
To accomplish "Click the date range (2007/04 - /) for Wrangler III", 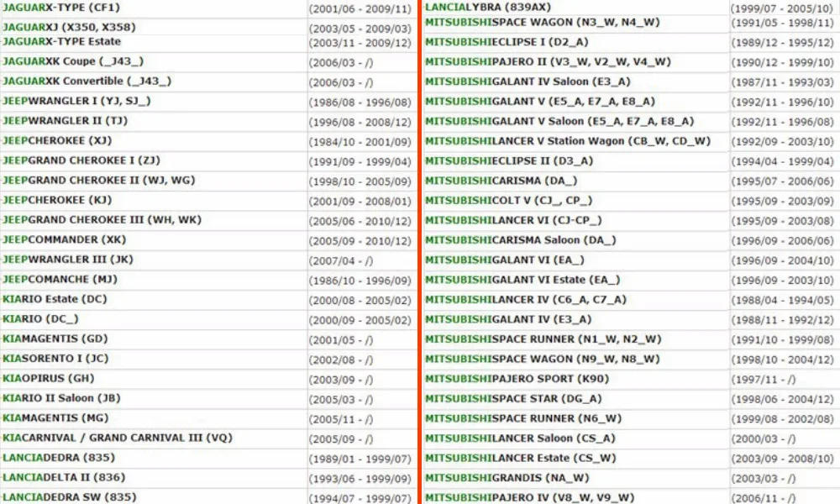I will 341,261.
